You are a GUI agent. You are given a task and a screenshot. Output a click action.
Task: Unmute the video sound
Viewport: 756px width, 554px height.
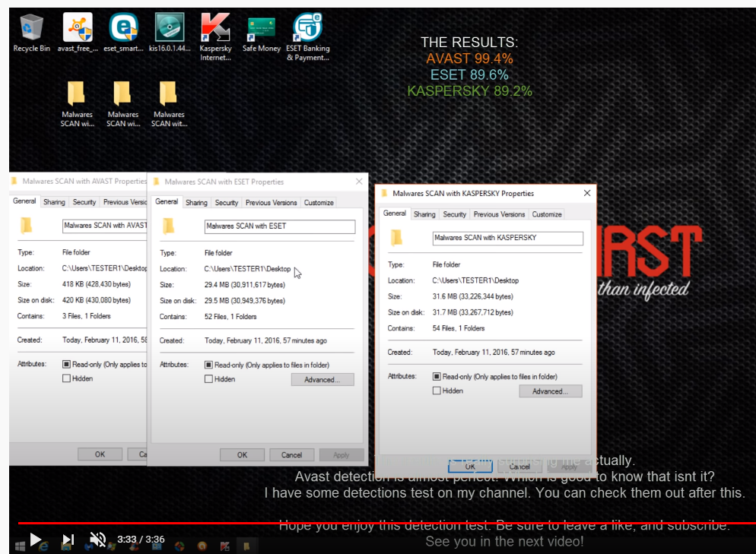[x=97, y=540]
